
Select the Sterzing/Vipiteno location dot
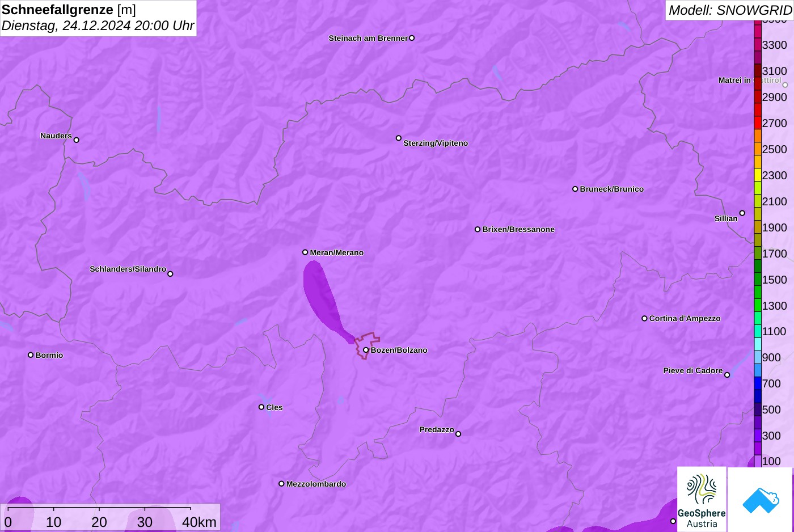pyautogui.click(x=399, y=138)
